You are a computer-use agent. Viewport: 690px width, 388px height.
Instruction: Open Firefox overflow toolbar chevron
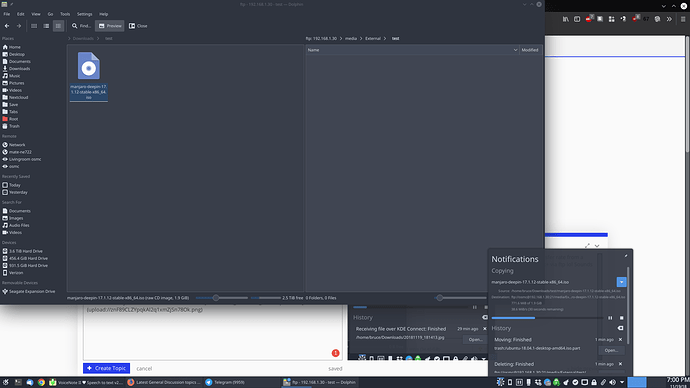tap(669, 19)
